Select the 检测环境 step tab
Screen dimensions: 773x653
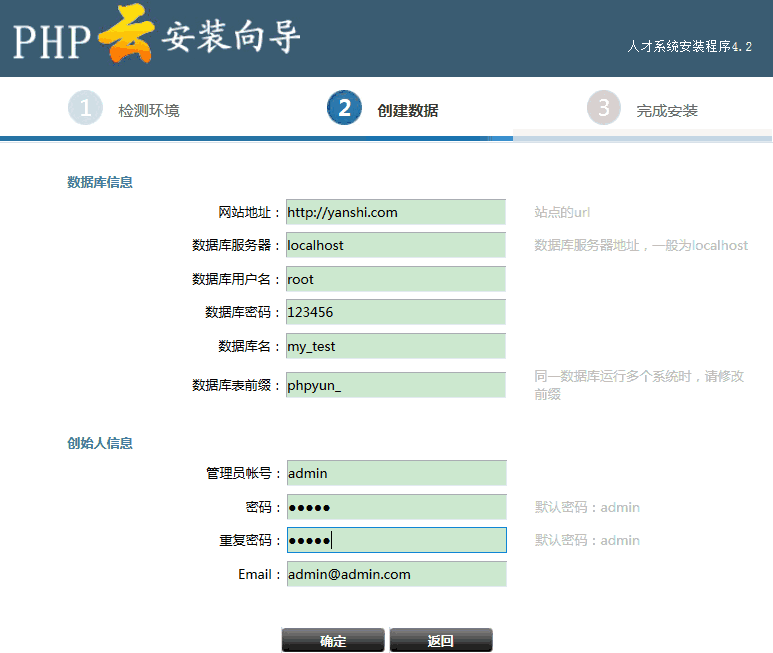click(149, 110)
